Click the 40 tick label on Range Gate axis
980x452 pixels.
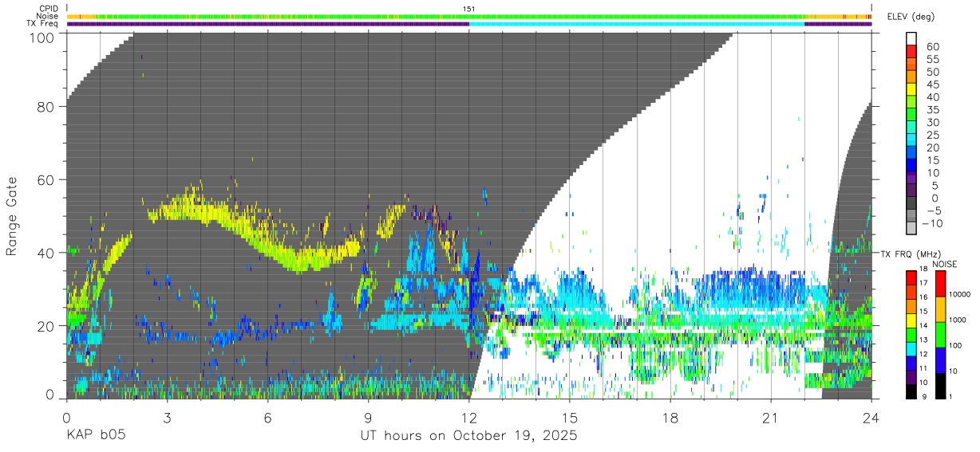pyautogui.click(x=46, y=253)
